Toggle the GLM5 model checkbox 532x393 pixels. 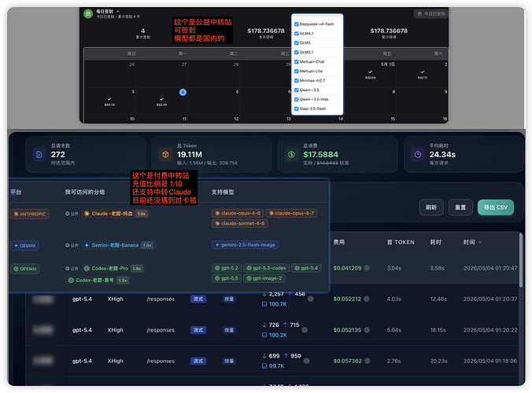click(296, 43)
